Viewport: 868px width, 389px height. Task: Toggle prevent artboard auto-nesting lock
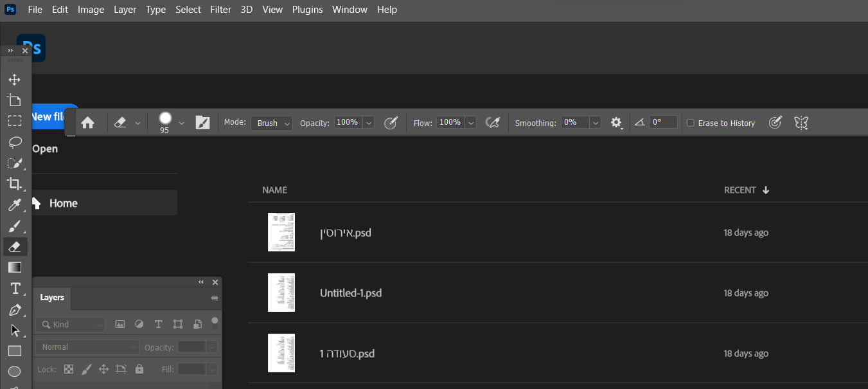121,369
